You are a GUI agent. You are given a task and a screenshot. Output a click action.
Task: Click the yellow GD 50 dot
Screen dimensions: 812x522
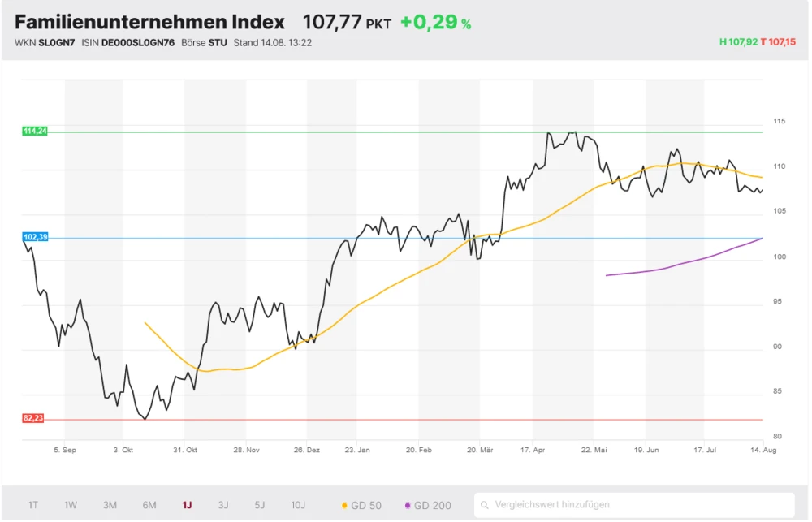pos(344,506)
